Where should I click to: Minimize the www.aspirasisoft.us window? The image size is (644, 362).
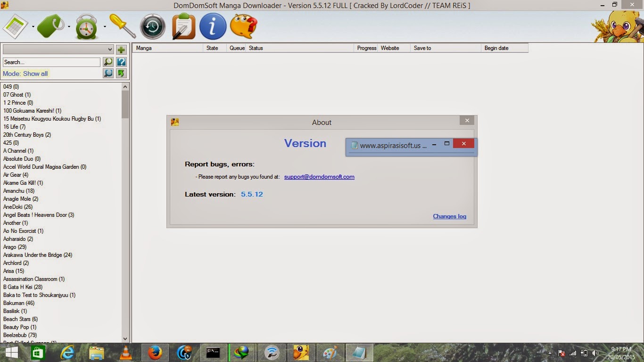[434, 144]
